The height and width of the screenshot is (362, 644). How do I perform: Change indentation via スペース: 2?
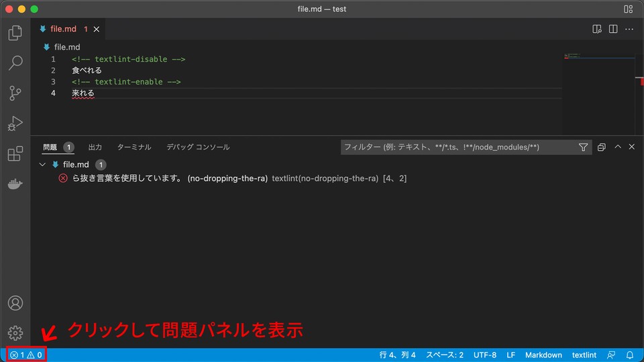[x=444, y=355]
